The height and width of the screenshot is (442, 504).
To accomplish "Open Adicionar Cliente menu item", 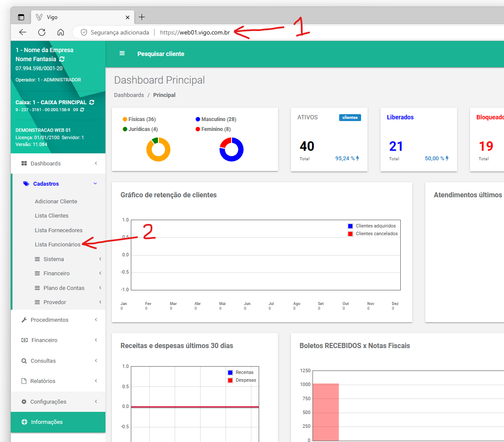I will (56, 201).
